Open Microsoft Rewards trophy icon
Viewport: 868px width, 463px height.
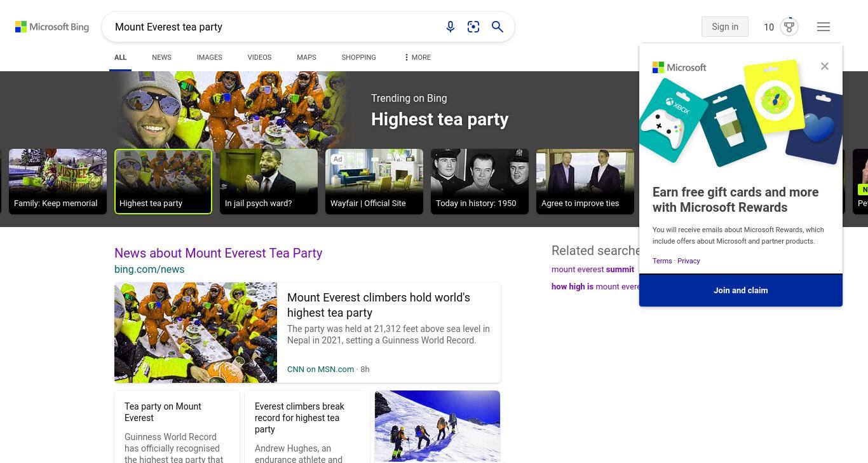(x=789, y=27)
